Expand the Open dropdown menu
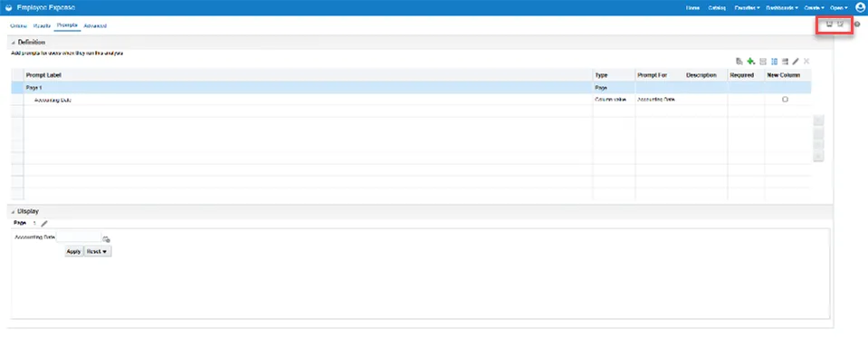The image size is (868, 338). tap(840, 8)
